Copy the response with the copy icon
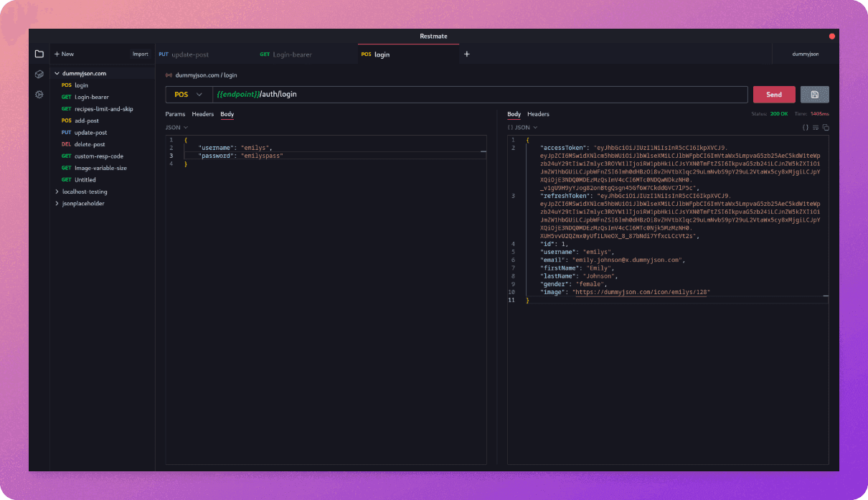This screenshot has height=500, width=868. tap(826, 127)
